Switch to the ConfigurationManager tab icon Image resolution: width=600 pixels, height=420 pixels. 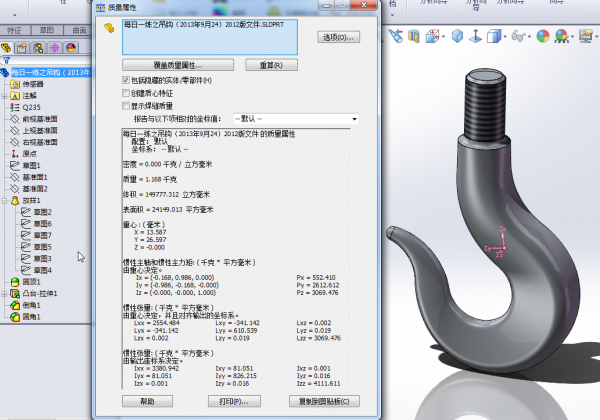(x=38, y=48)
